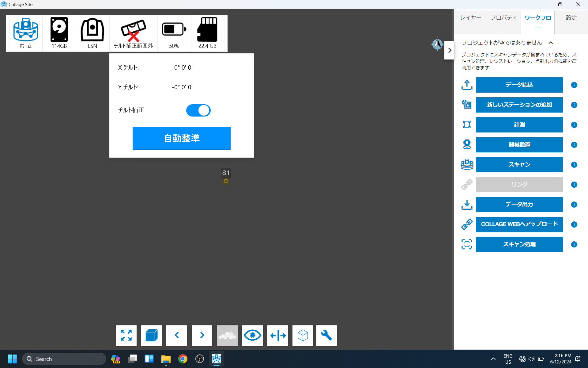Toggle the point cloud display button

click(227, 335)
